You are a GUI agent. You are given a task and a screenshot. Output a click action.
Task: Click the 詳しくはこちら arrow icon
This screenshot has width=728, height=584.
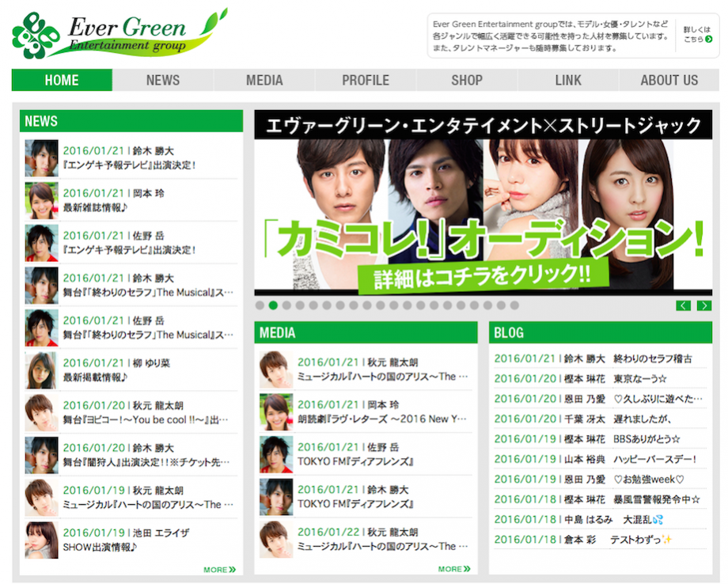click(x=708, y=39)
